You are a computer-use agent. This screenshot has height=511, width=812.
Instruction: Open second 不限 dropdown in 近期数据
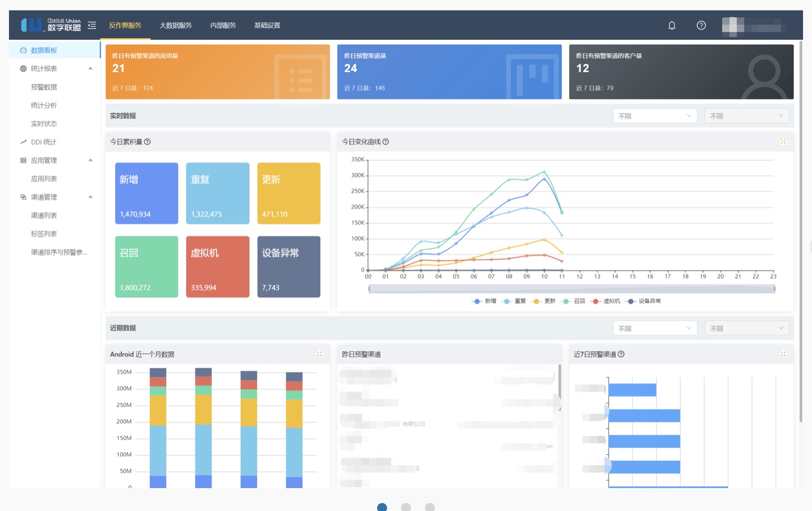tap(747, 329)
